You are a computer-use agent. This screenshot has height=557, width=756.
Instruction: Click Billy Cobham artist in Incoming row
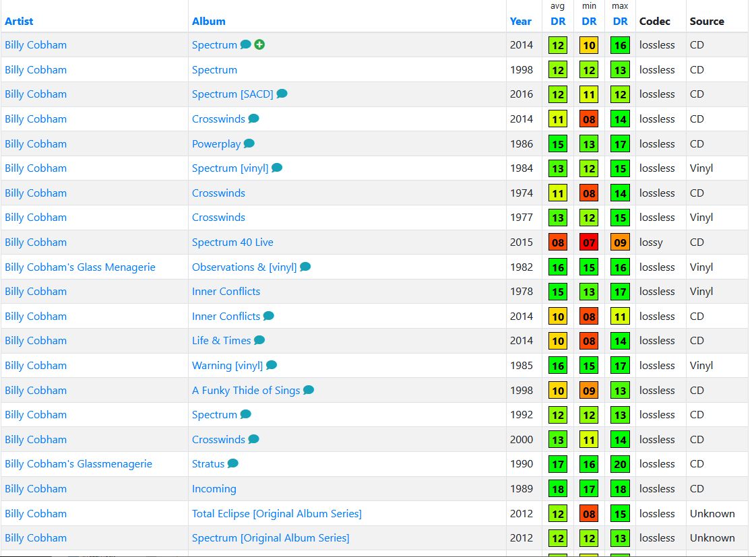(x=36, y=488)
